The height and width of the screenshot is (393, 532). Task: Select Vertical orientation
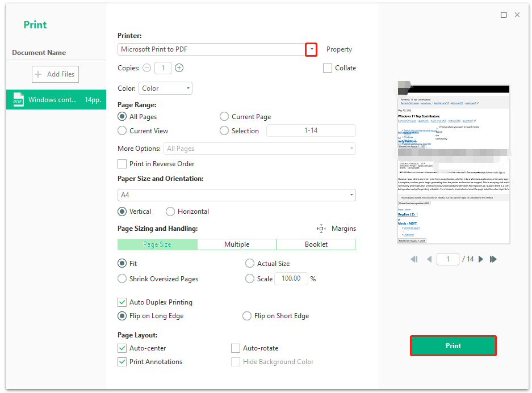pos(122,212)
